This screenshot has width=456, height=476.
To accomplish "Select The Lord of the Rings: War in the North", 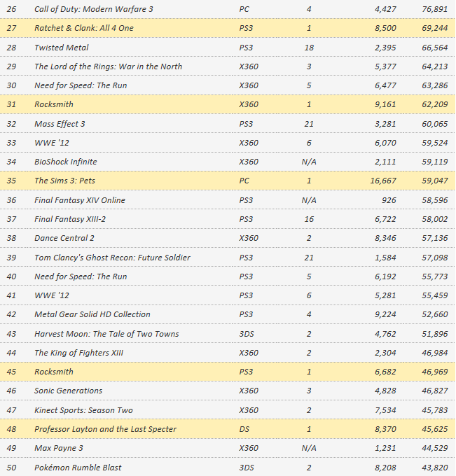I will 108,66.
